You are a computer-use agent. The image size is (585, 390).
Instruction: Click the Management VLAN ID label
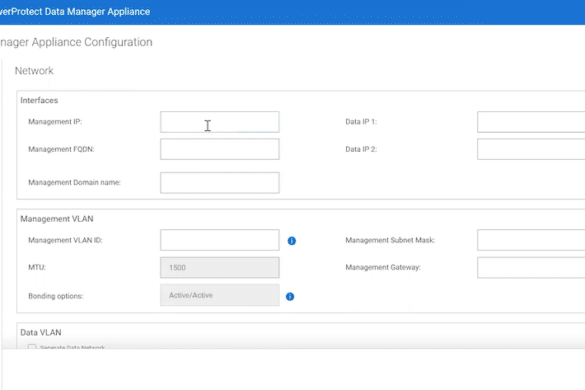(x=65, y=240)
